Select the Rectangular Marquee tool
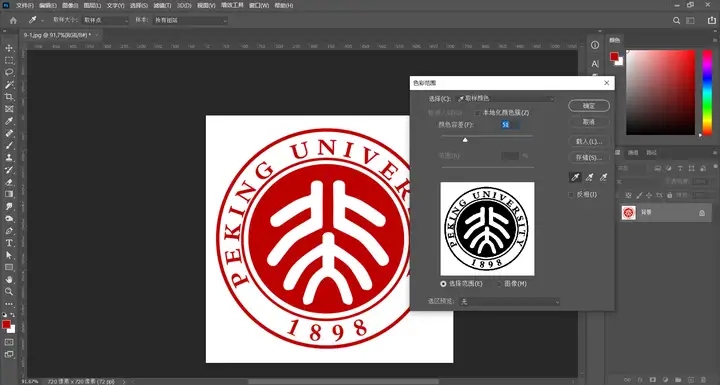Viewport: 720px width, 385px height. pyautogui.click(x=9, y=61)
